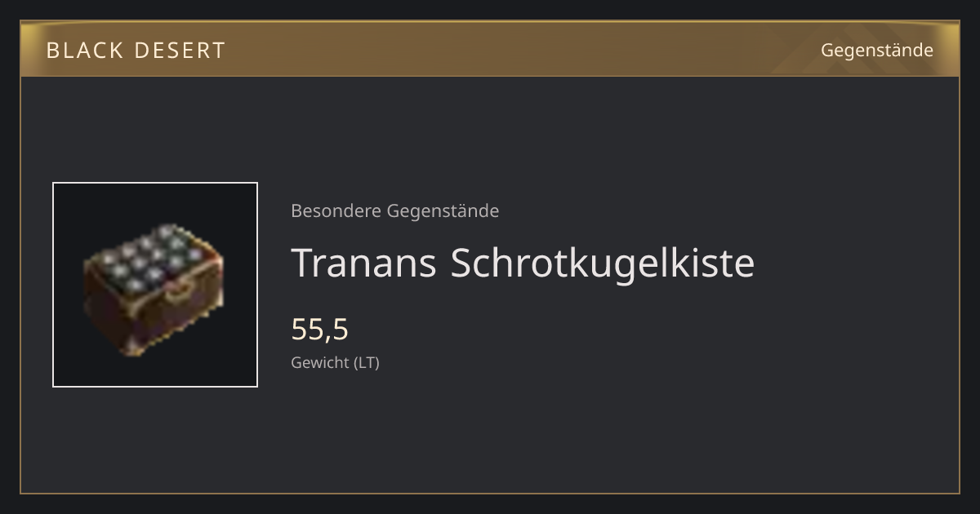980x514 pixels.
Task: Open the Besondere Gegenstände category text
Action: [394, 211]
